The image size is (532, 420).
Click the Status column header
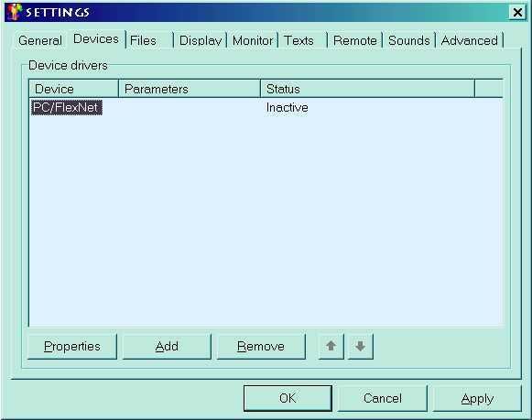pyautogui.click(x=367, y=89)
